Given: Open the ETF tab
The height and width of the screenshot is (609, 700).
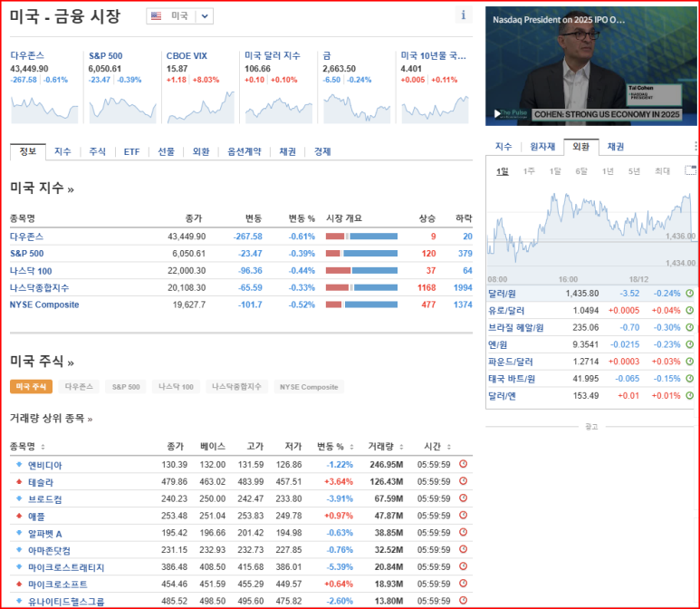Looking at the screenshot, I should click(x=131, y=152).
